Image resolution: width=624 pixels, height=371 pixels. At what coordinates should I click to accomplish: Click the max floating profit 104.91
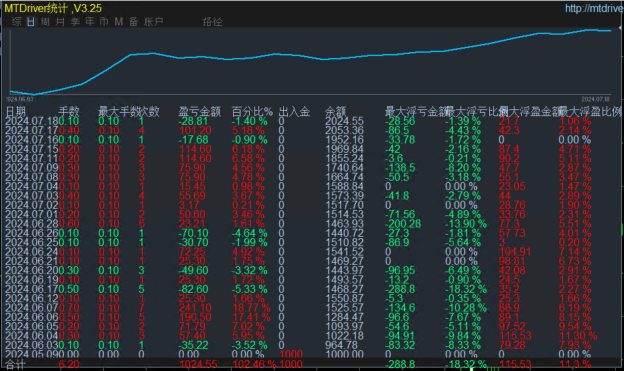click(515, 252)
